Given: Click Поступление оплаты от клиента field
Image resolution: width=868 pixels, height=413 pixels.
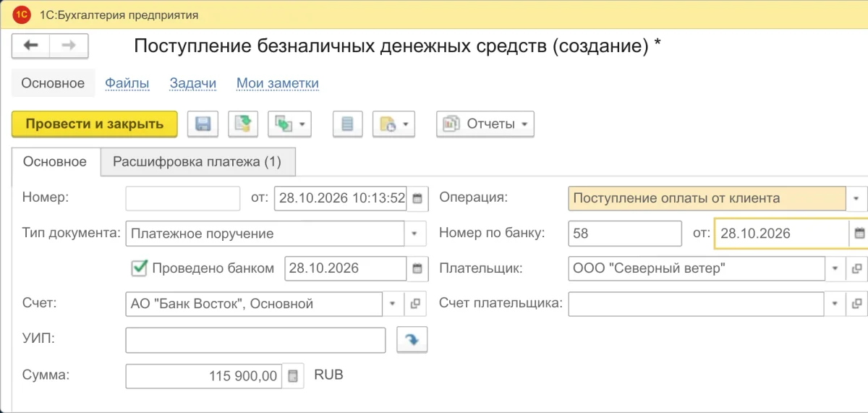Looking at the screenshot, I should pos(707,197).
